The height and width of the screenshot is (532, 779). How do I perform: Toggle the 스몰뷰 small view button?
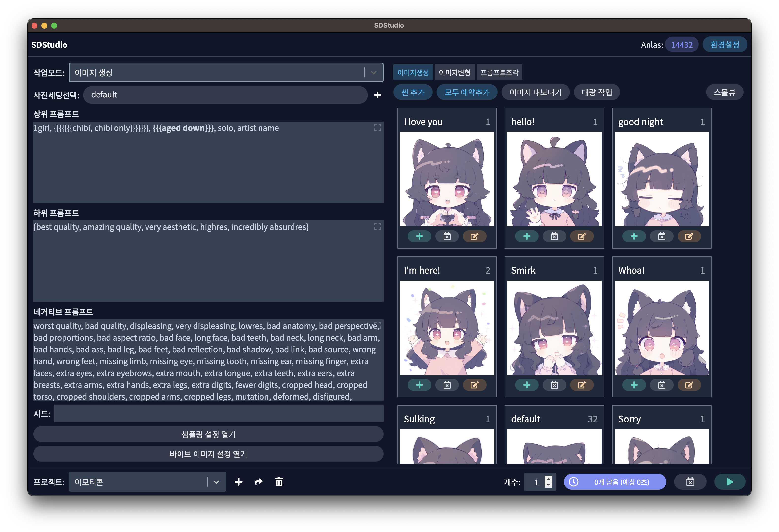pyautogui.click(x=724, y=92)
